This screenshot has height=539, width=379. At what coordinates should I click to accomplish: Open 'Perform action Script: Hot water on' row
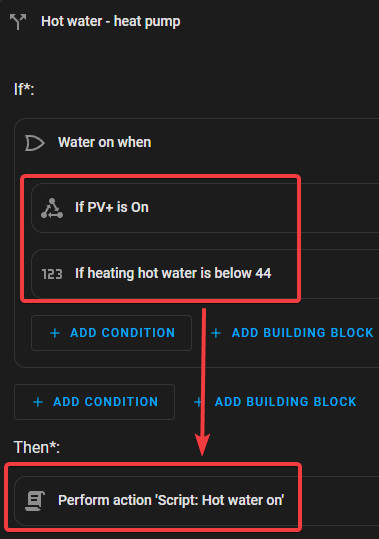coord(197,500)
